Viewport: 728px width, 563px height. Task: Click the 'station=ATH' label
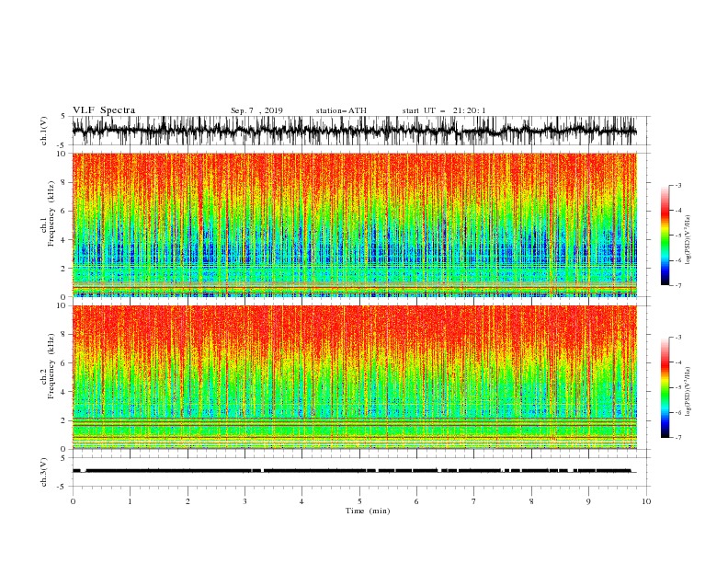341,110
